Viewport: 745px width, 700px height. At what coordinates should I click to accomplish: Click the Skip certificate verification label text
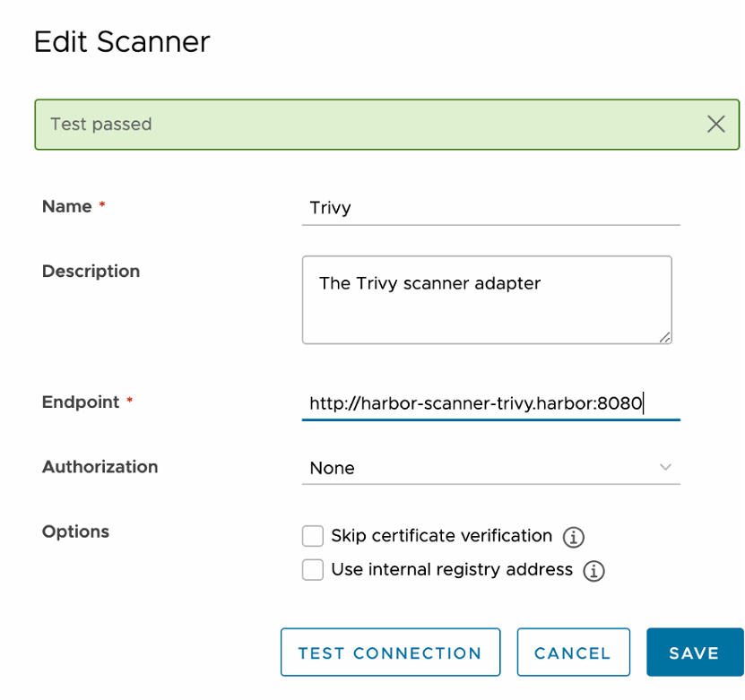click(x=441, y=536)
